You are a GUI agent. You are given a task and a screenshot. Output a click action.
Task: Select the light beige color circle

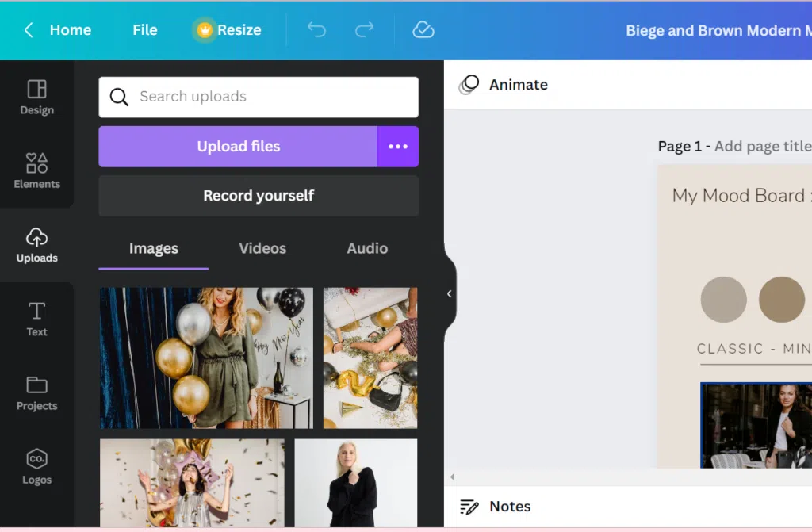click(x=723, y=300)
